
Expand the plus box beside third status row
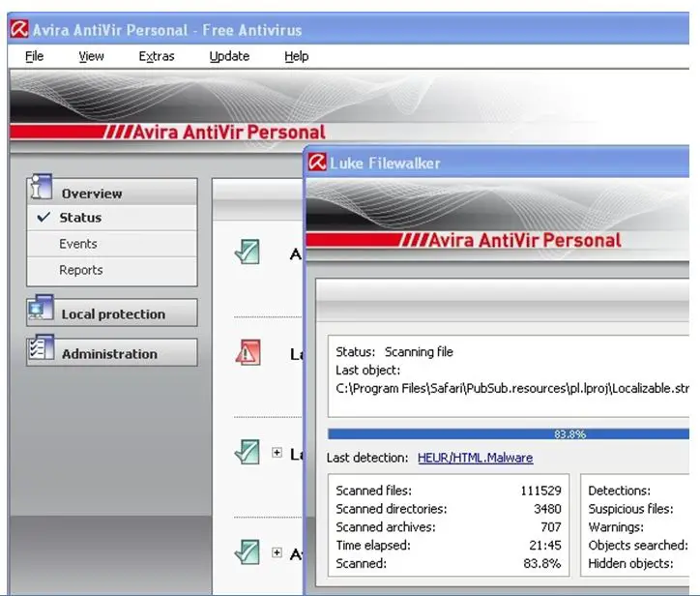click(277, 453)
